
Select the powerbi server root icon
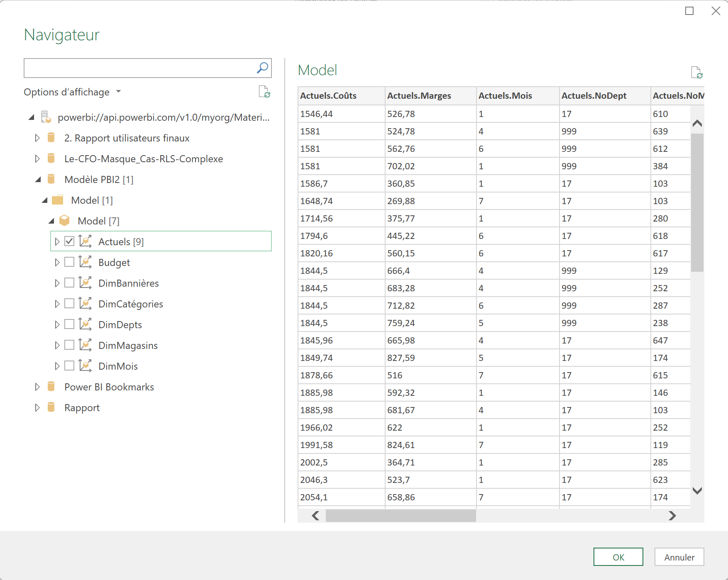coord(46,117)
